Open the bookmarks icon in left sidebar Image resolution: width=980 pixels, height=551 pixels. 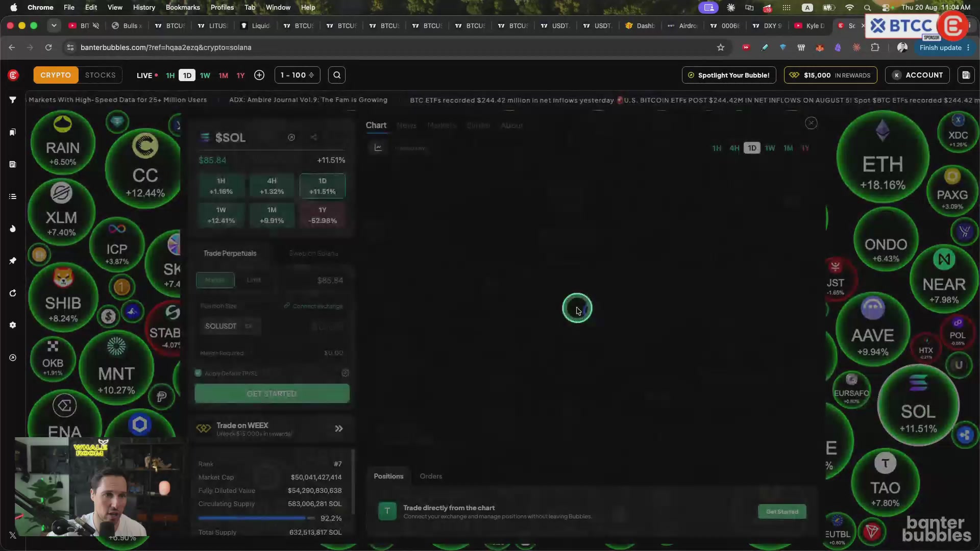13,132
